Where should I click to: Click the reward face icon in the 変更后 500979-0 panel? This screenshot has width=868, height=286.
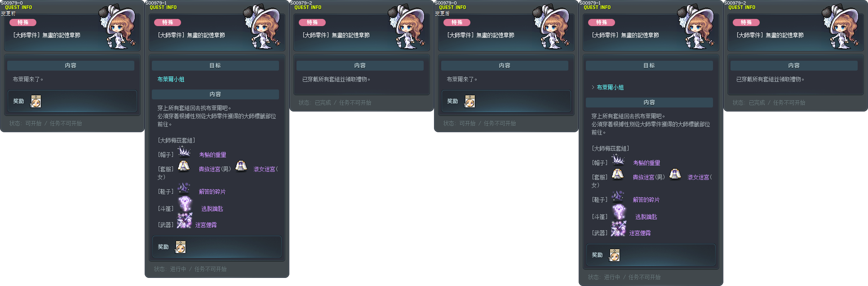(470, 101)
